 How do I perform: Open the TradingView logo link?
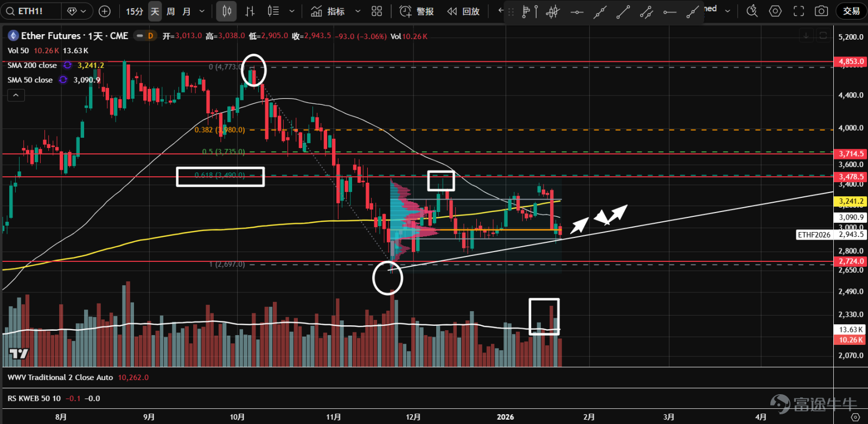[19, 354]
